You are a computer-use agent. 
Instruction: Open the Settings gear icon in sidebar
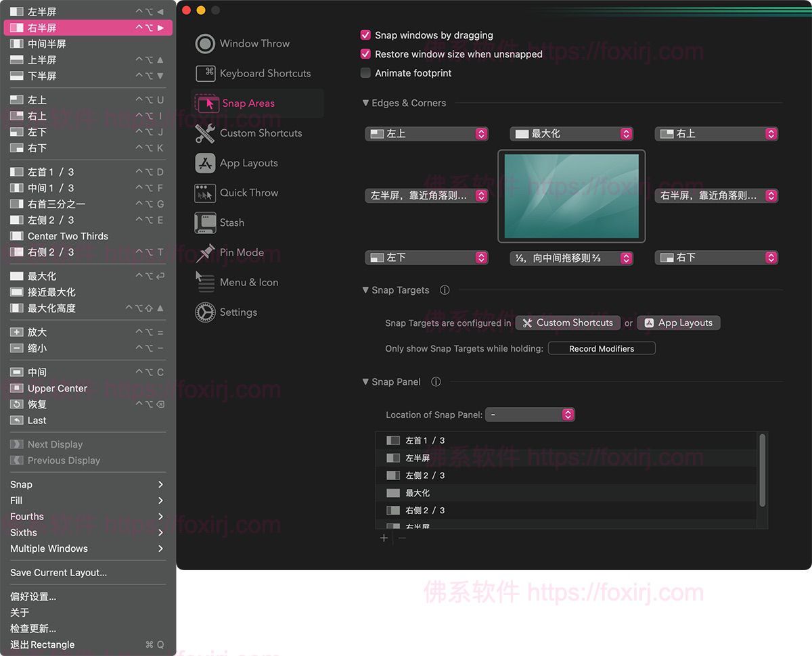(205, 312)
